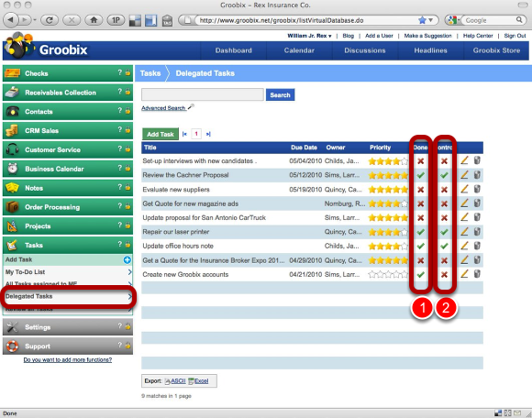Change priority stars for 'Update office hours note'
532x418 pixels.
388,246
